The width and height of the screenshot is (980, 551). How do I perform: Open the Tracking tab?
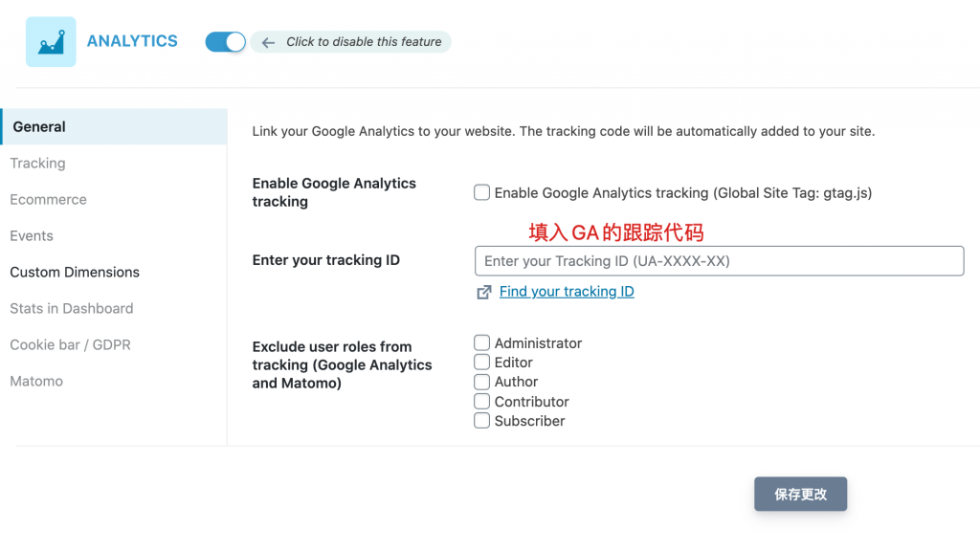pos(38,164)
